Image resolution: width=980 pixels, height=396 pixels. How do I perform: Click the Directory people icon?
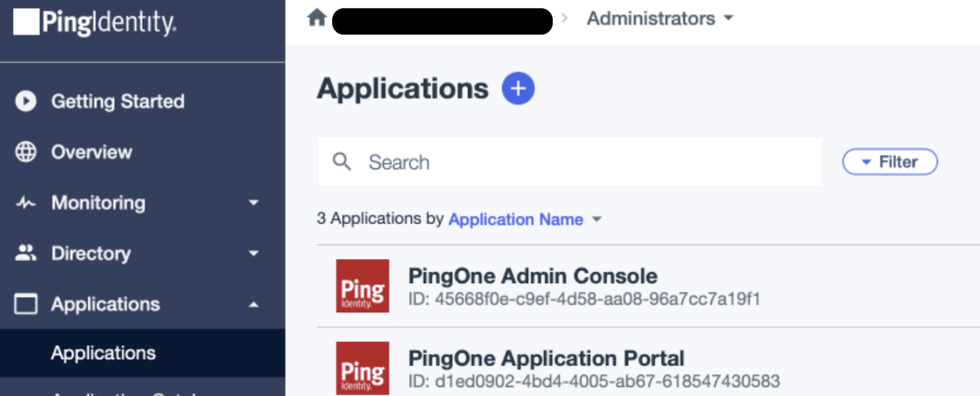click(25, 253)
